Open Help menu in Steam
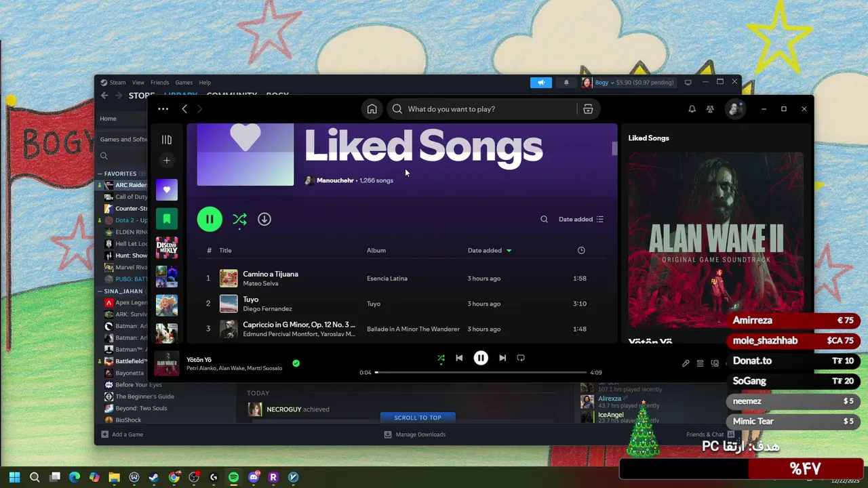This screenshot has height=488, width=868. point(205,83)
